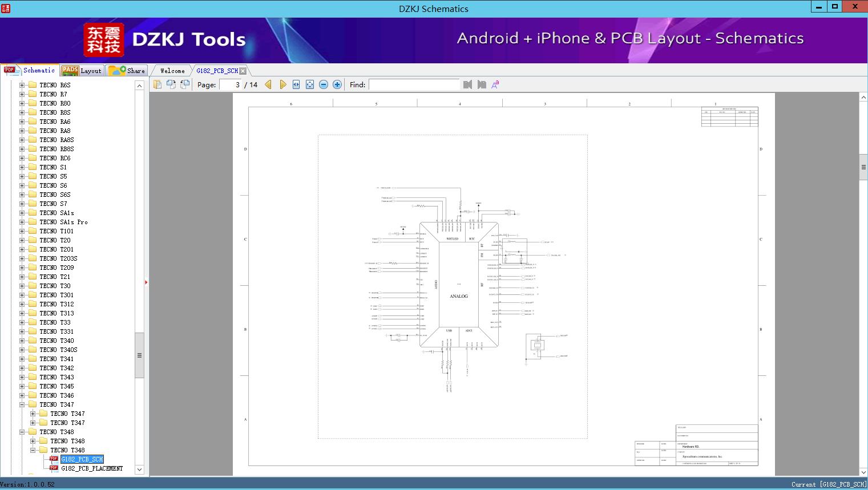868x490 pixels.
Task: Collapse the TECNO T348 parent folder
Action: pyautogui.click(x=22, y=432)
